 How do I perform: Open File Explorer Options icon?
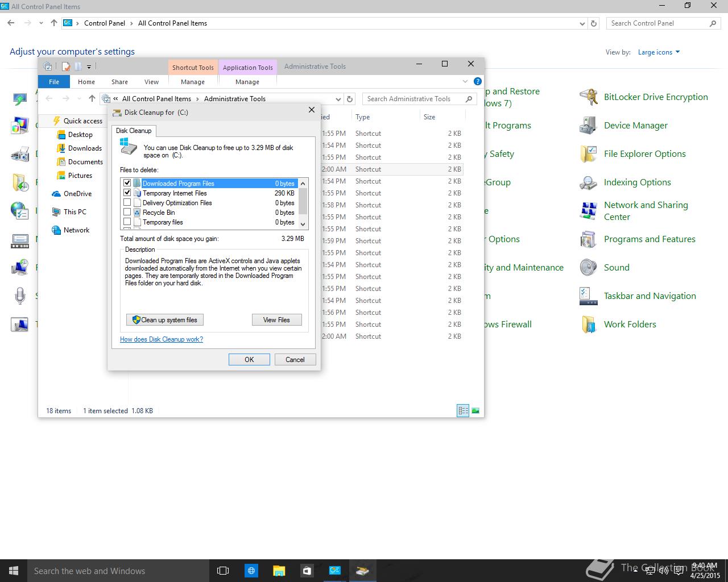tap(589, 154)
